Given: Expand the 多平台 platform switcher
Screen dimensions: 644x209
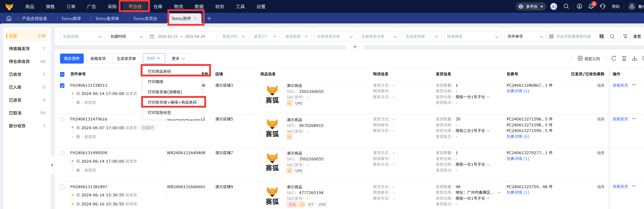Looking at the screenshot, I should click(531, 6).
